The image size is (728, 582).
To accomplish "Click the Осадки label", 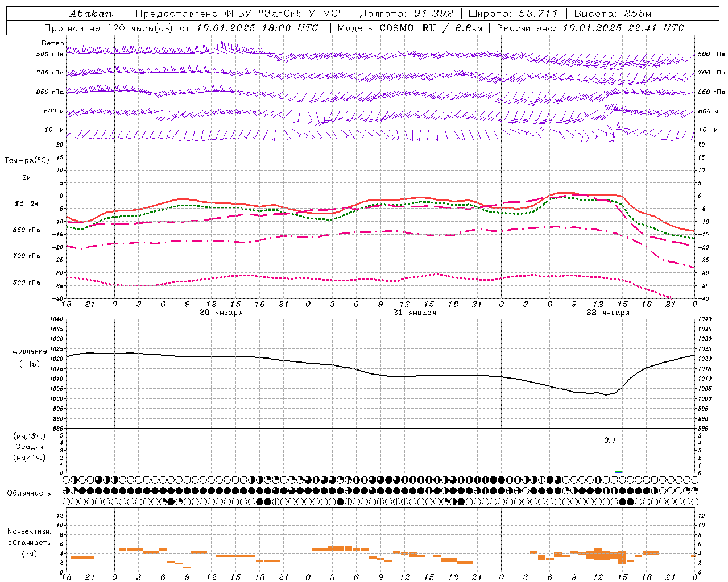I will [x=30, y=447].
